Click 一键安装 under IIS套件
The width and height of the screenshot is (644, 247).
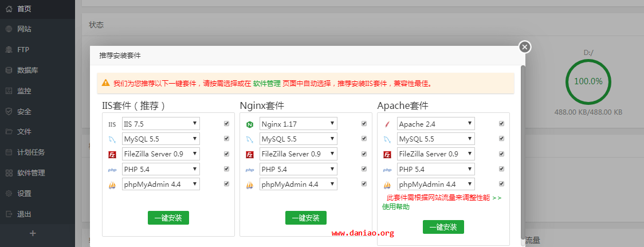coord(168,218)
